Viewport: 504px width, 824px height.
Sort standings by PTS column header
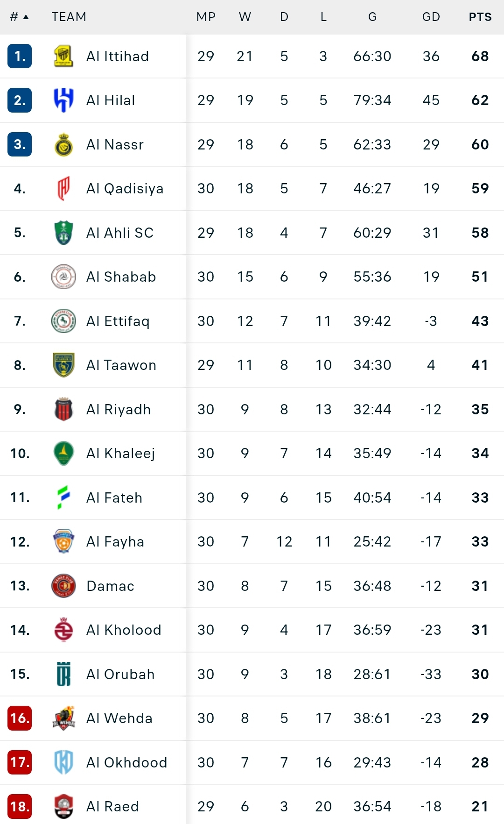click(480, 17)
